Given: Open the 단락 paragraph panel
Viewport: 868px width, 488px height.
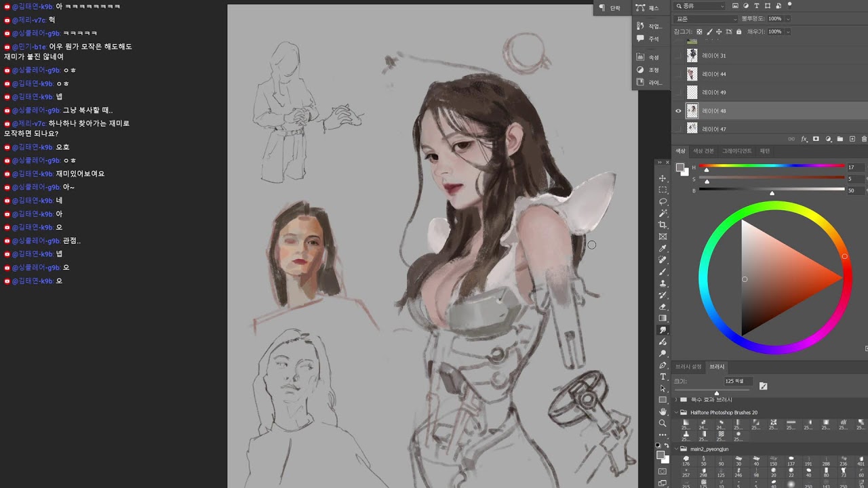Looking at the screenshot, I should click(609, 8).
